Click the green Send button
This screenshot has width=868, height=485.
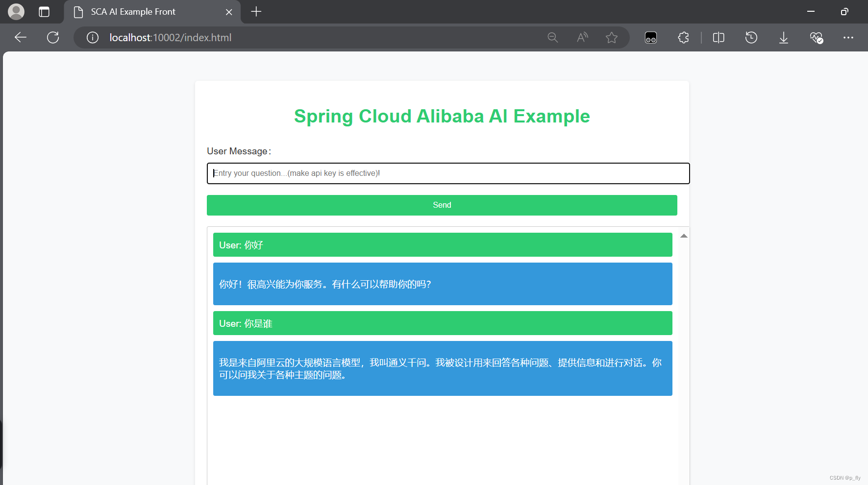point(442,205)
